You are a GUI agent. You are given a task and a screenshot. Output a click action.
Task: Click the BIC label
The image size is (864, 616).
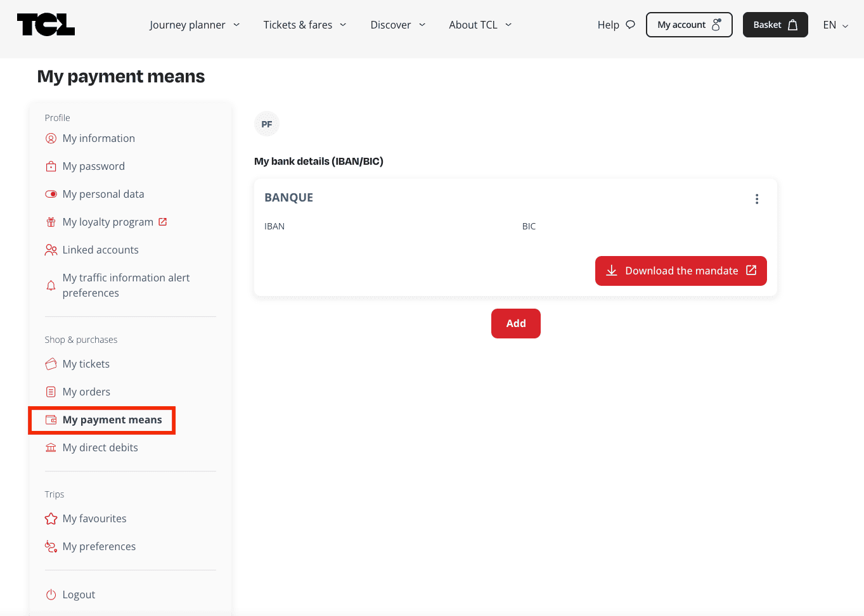coord(529,226)
